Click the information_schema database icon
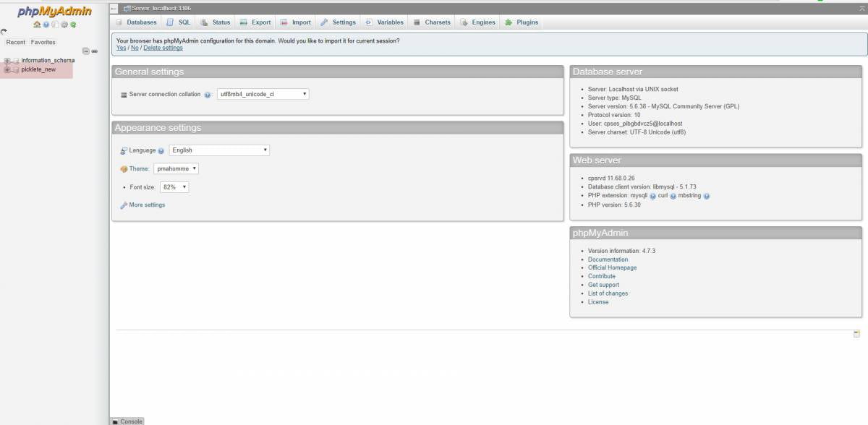Screen dimensions: 868x425 [x=16, y=61]
